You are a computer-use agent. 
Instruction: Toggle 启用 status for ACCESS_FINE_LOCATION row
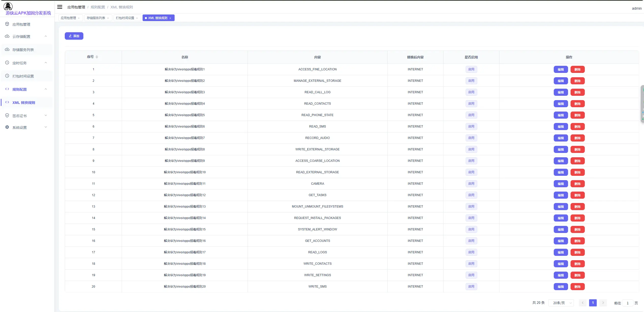(471, 69)
